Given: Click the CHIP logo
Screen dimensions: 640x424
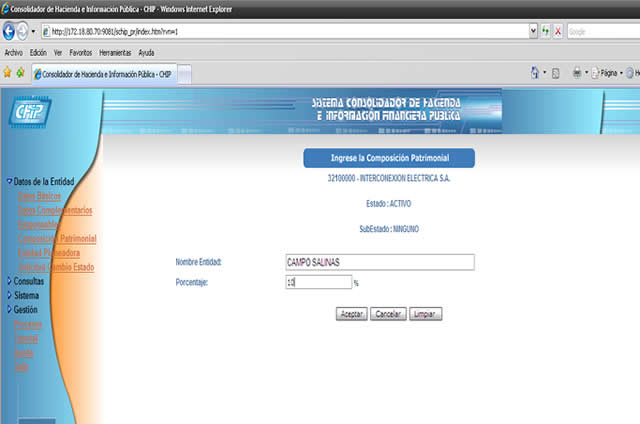Looking at the screenshot, I should tap(30, 112).
